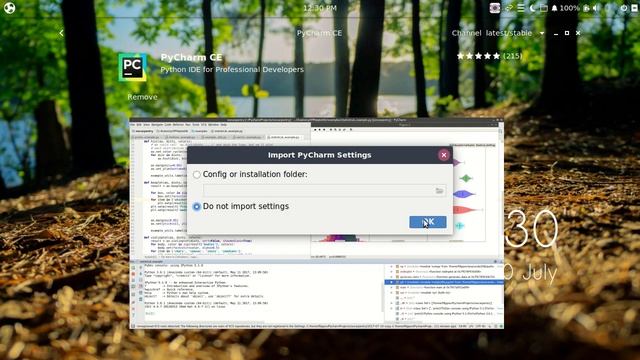The image size is (640, 360).
Task: Confirm with the OK button
Action: pyautogui.click(x=427, y=222)
